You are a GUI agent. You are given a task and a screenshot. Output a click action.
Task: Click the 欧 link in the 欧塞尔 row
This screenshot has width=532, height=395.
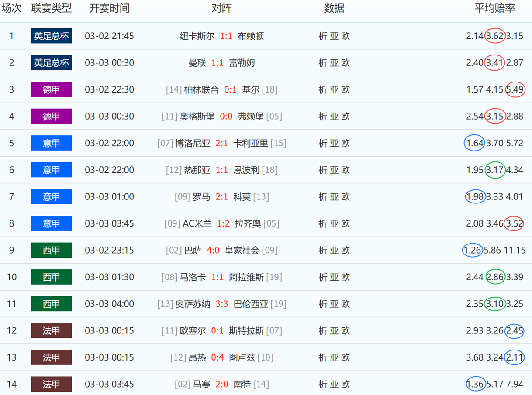(345, 331)
